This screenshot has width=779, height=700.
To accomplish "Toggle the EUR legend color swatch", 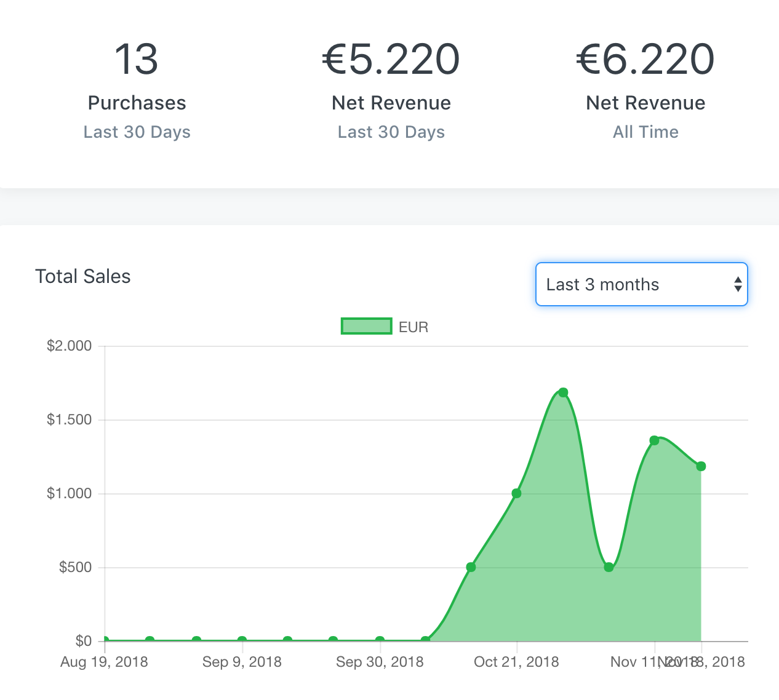I will click(x=366, y=326).
